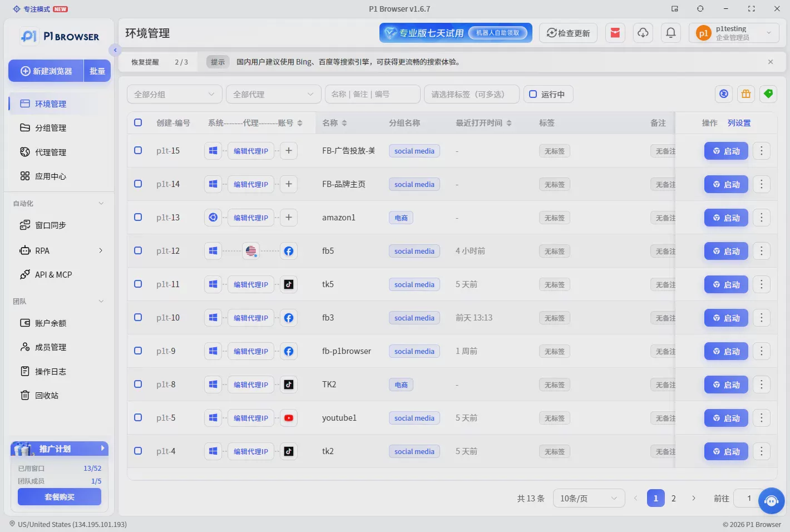790x532 pixels.
Task: Collapse the 自动化 sidebar section
Action: pos(101,203)
